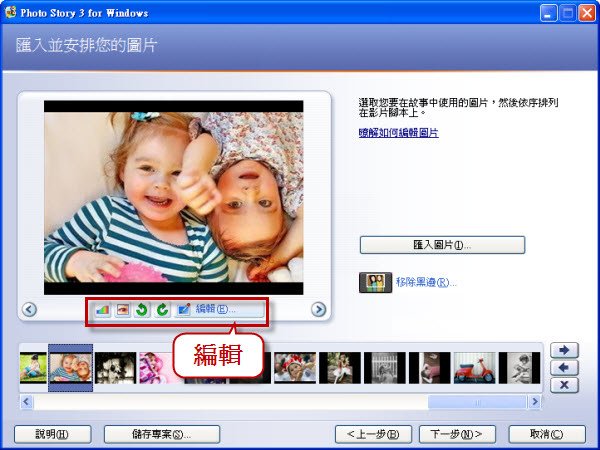
Task: Click the correct color levels icon
Action: click(103, 310)
